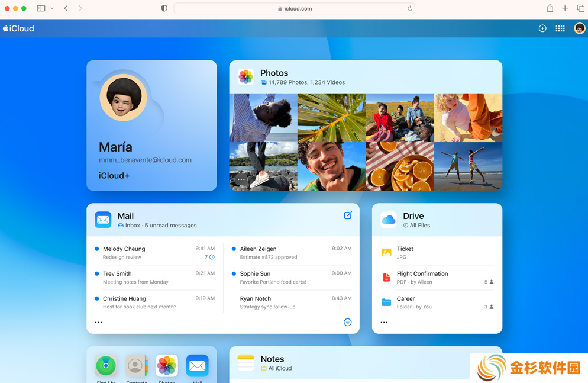
Task: Open the Photos tile title
Action: coord(274,73)
